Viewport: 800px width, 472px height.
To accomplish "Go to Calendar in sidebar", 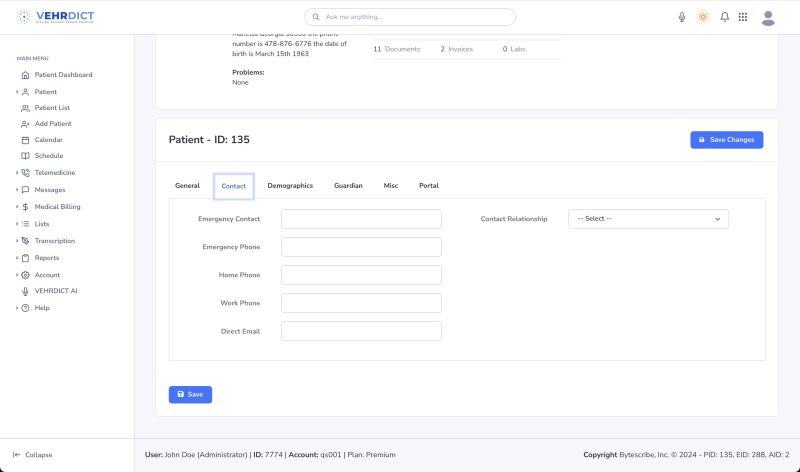I will [48, 140].
